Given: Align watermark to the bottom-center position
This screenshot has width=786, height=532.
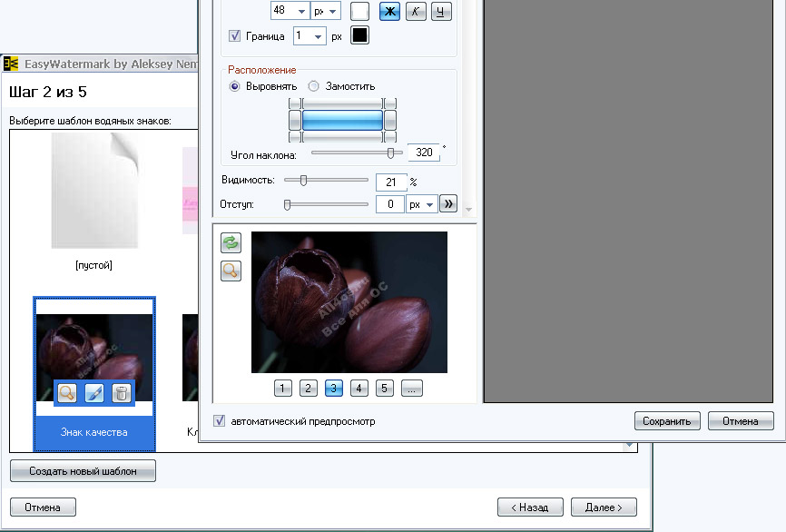Looking at the screenshot, I should pyautogui.click(x=342, y=137).
